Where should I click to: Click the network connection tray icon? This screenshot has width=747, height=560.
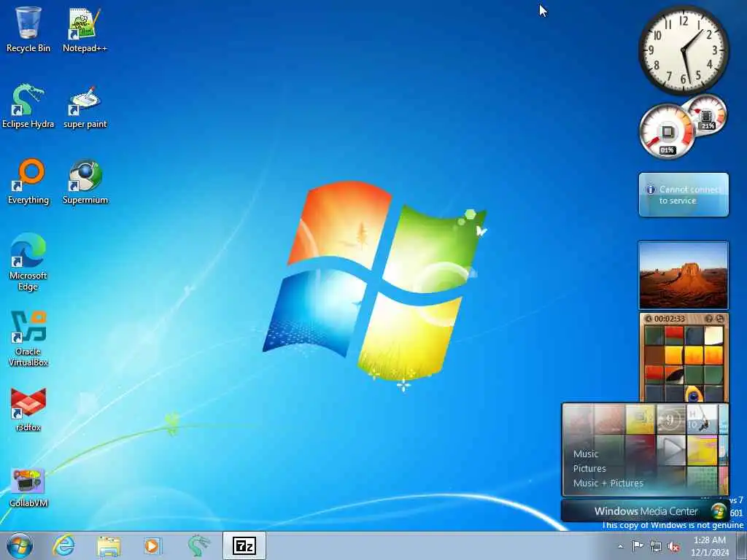(656, 546)
